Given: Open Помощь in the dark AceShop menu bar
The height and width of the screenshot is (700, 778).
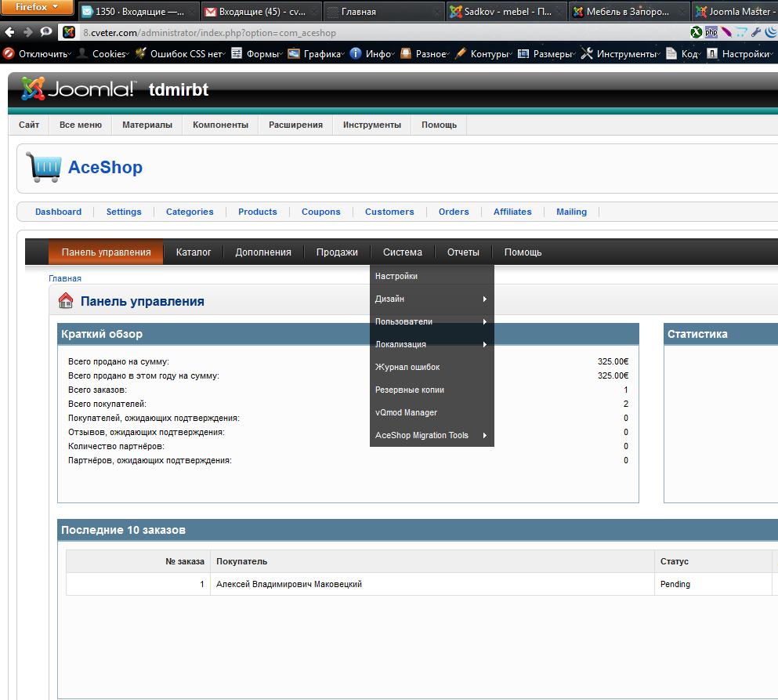Looking at the screenshot, I should pyautogui.click(x=523, y=252).
